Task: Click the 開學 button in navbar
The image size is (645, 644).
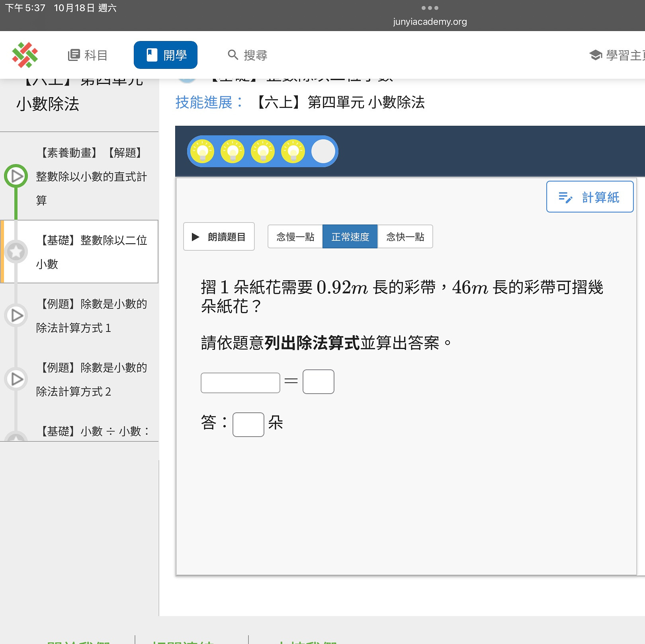Action: (x=166, y=55)
